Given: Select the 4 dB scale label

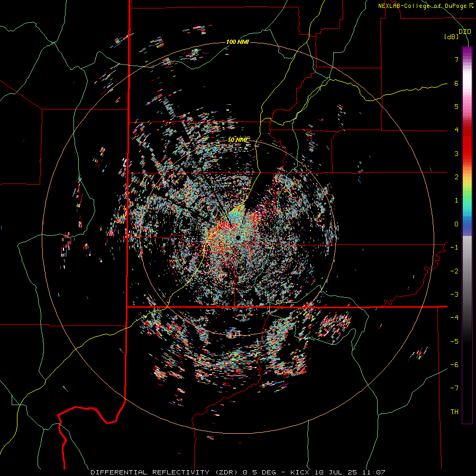Looking at the screenshot, I should point(456,130).
